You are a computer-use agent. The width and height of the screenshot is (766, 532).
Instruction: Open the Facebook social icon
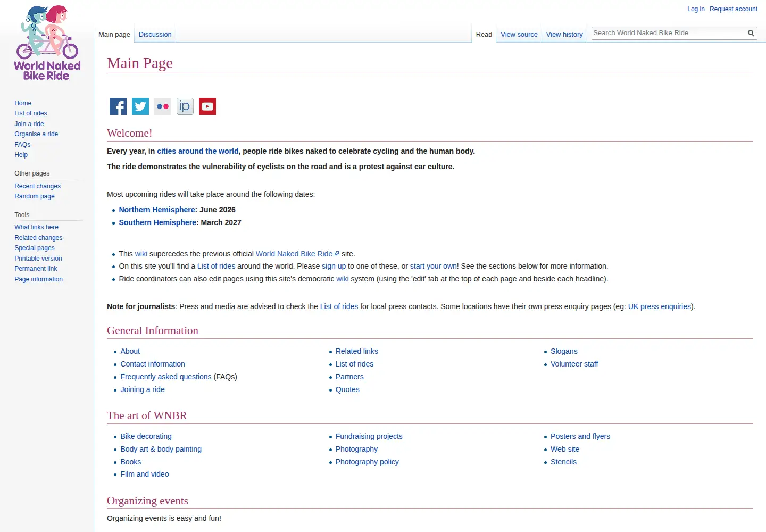[118, 106]
